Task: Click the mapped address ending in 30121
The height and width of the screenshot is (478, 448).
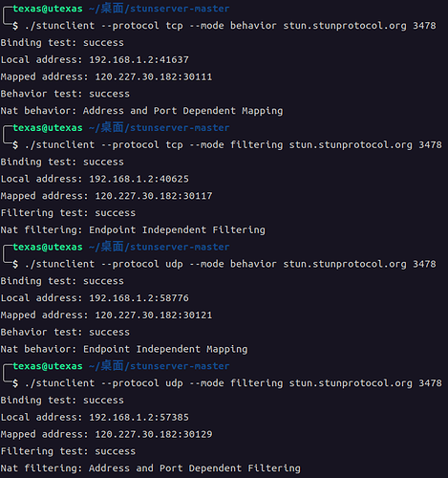Action: tap(154, 315)
